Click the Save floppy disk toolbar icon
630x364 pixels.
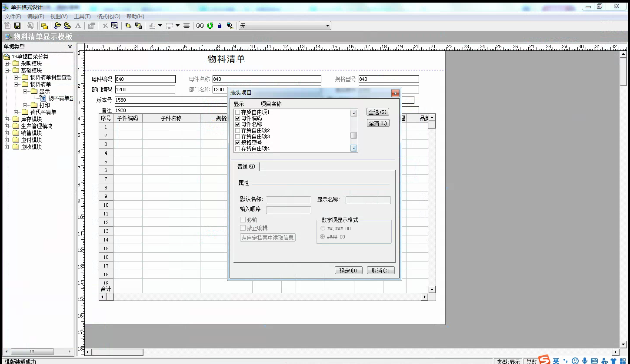tap(17, 26)
